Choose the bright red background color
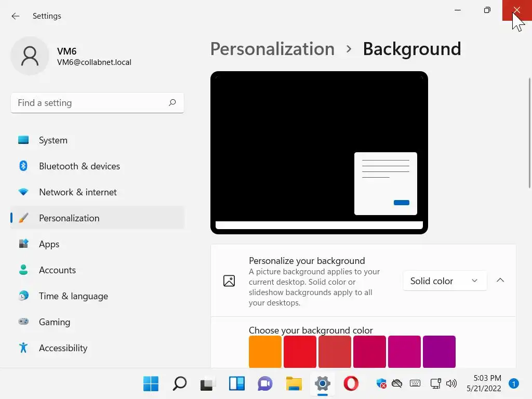Viewport: 532px width, 399px height. click(300, 352)
